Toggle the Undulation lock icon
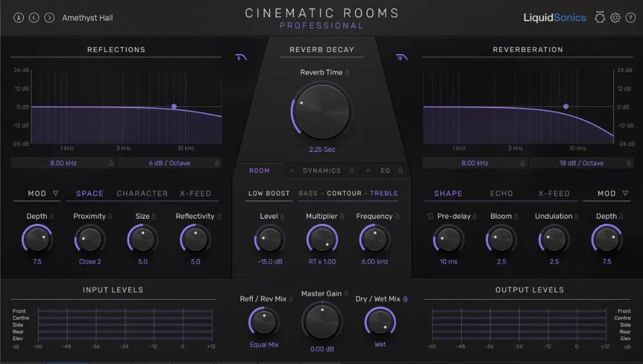Image resolution: width=643 pixels, height=364 pixels. pos(576,216)
